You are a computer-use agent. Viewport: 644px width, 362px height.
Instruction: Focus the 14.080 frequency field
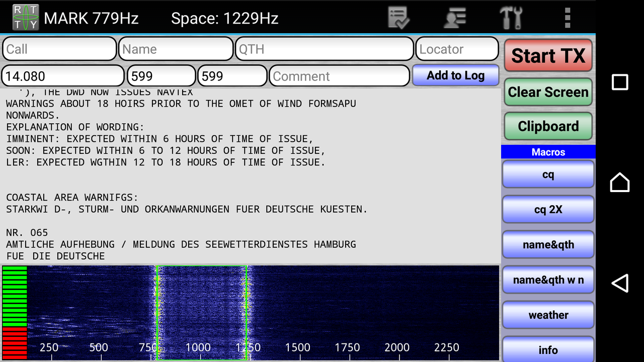pos(63,76)
